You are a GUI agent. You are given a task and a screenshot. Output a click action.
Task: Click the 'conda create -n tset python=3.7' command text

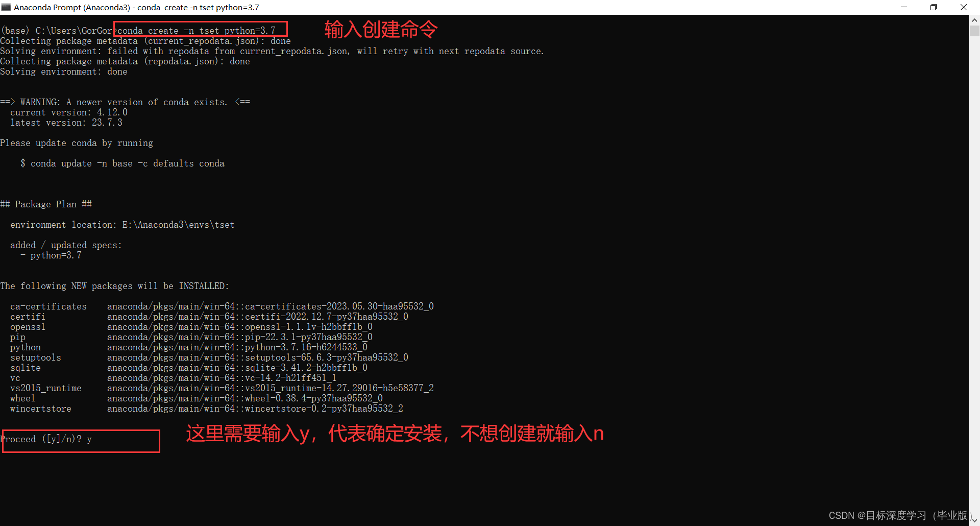[x=197, y=31]
